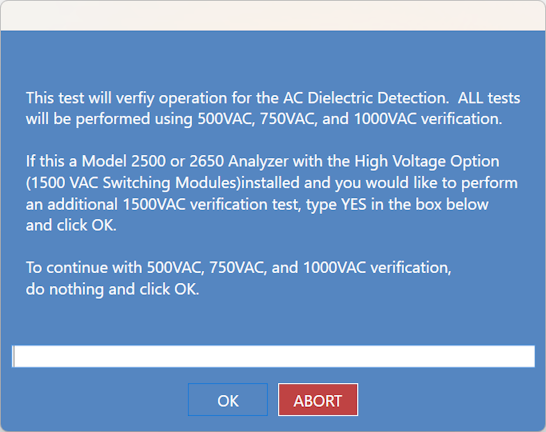Click the first paragraph about AC Dielectric Detection
Viewport: 546px width, 432px height.
click(x=273, y=108)
